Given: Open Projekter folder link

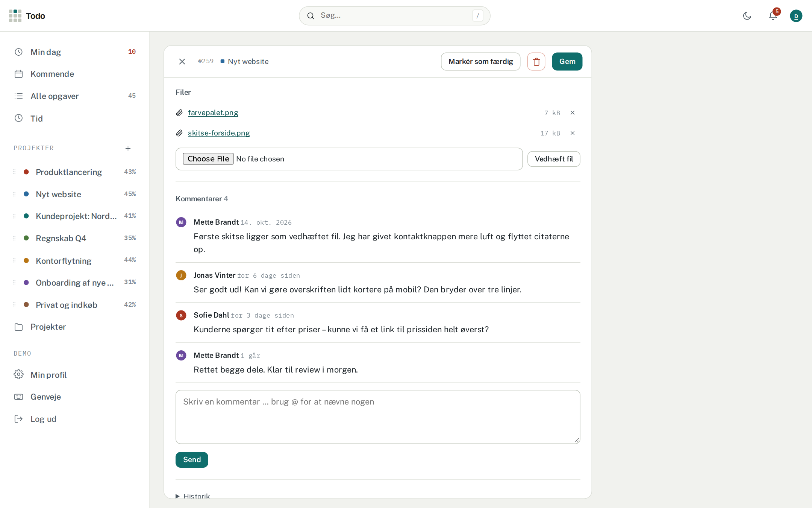Looking at the screenshot, I should (75, 327).
